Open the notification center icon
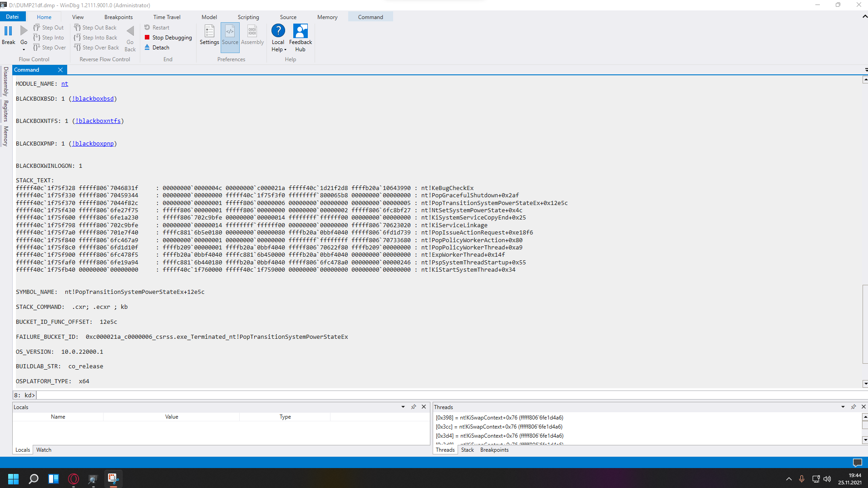 (x=858, y=463)
